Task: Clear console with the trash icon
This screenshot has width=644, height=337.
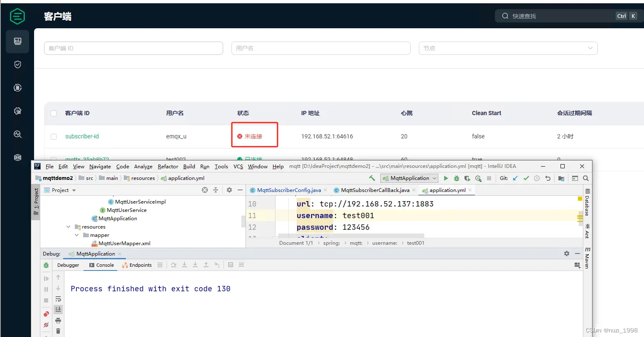Action: click(58, 331)
